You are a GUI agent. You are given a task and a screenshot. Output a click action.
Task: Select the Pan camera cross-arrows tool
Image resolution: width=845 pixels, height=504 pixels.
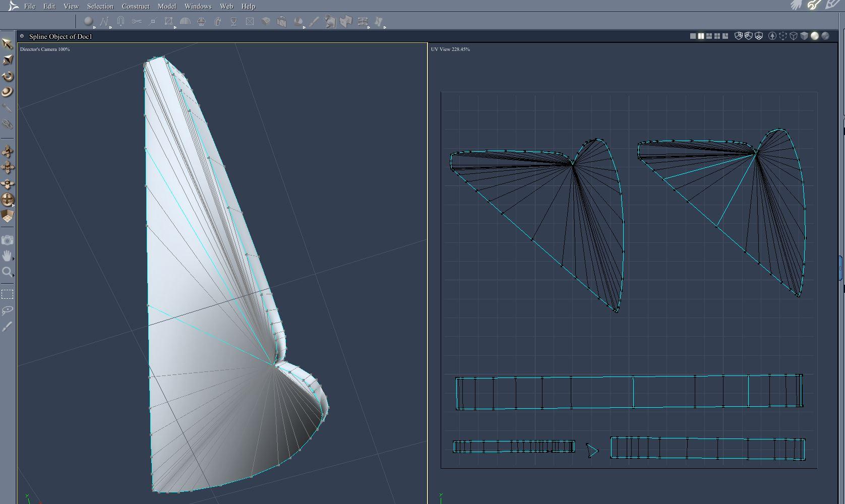click(x=7, y=167)
